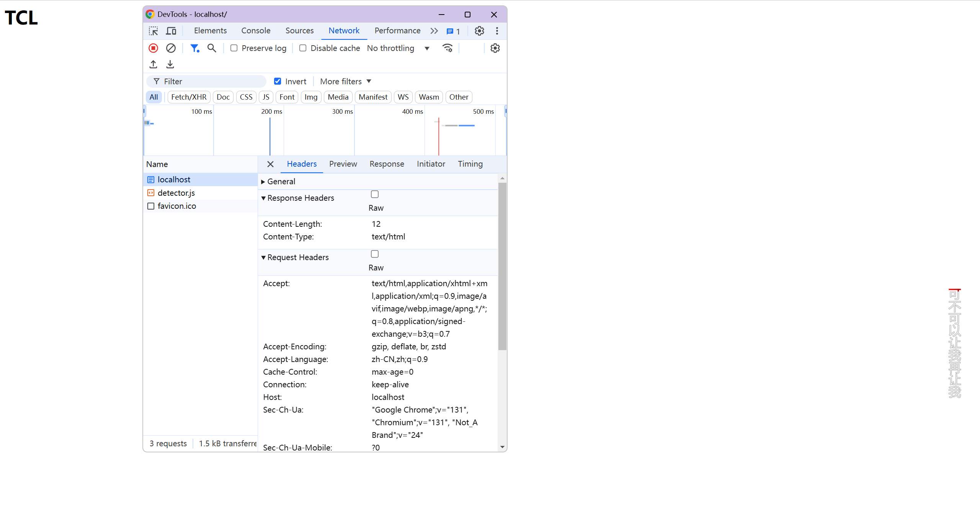980x516 pixels.
Task: Toggle Raw for Response Headers
Action: (x=375, y=195)
